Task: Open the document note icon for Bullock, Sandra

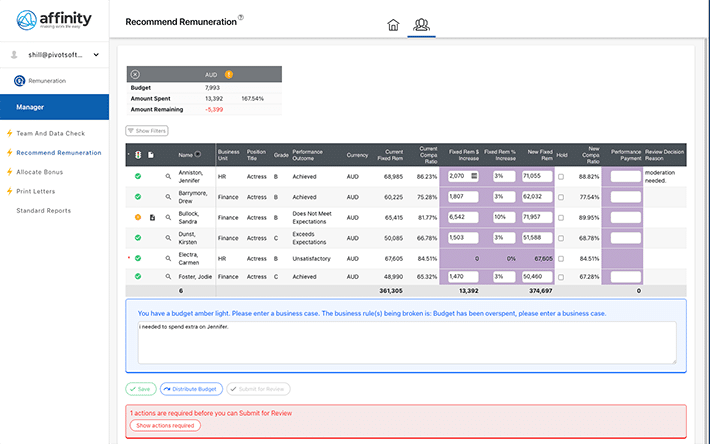Action: [152, 217]
